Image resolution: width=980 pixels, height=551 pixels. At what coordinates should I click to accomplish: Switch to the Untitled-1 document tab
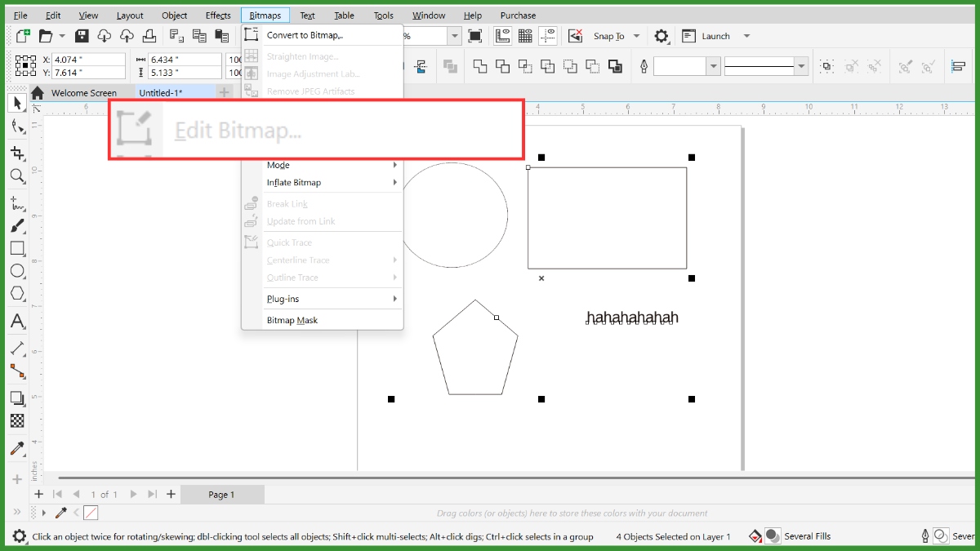point(161,93)
